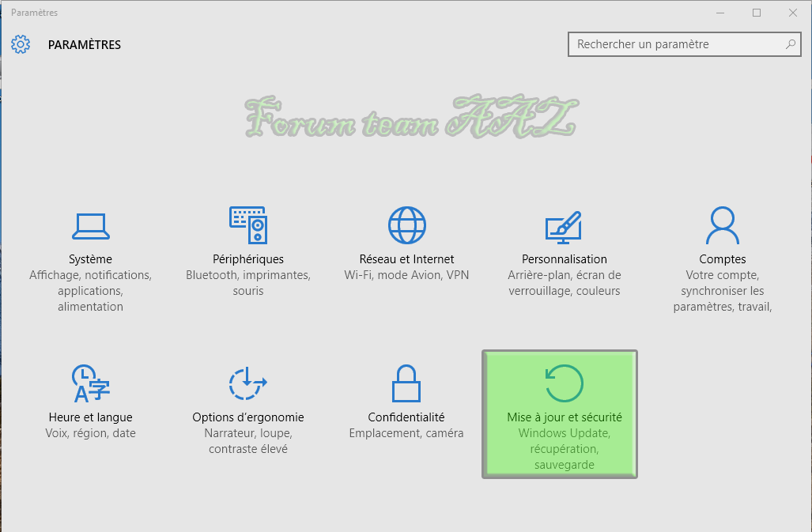Click 'Voix, région, date' description

[91, 433]
